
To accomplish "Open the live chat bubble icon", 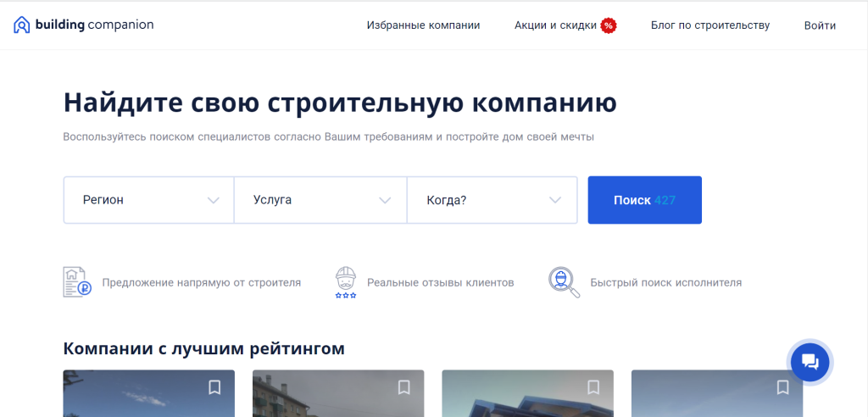I will (810, 362).
